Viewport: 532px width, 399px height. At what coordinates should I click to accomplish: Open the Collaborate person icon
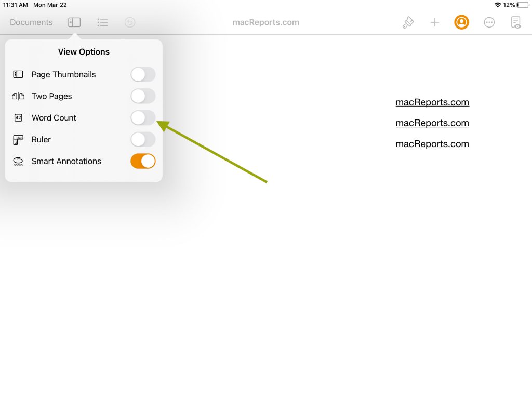coord(461,22)
